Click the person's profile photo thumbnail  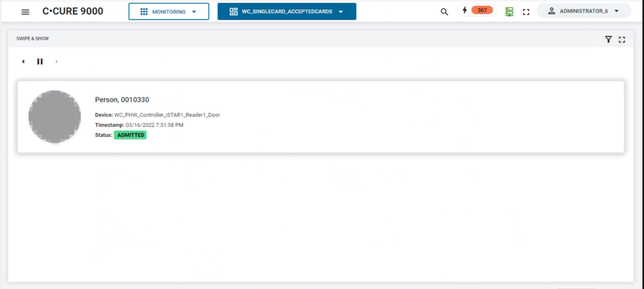coord(54,117)
